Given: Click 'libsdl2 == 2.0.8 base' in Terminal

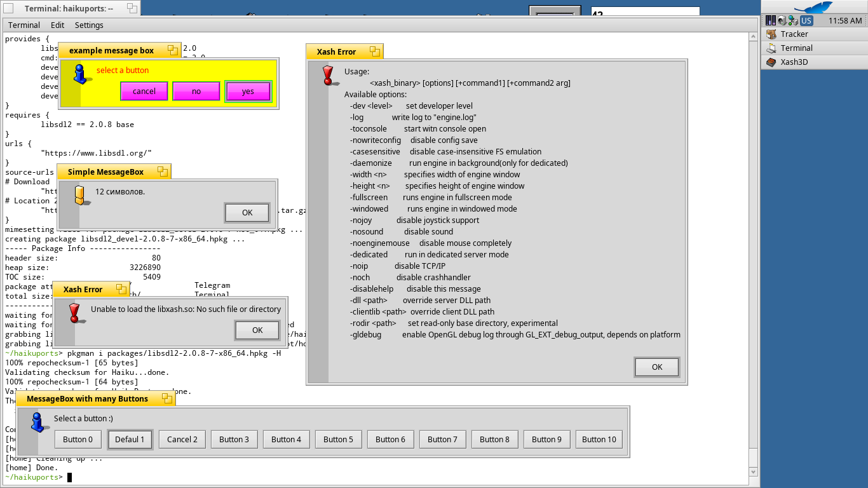Looking at the screenshot, I should coord(87,125).
